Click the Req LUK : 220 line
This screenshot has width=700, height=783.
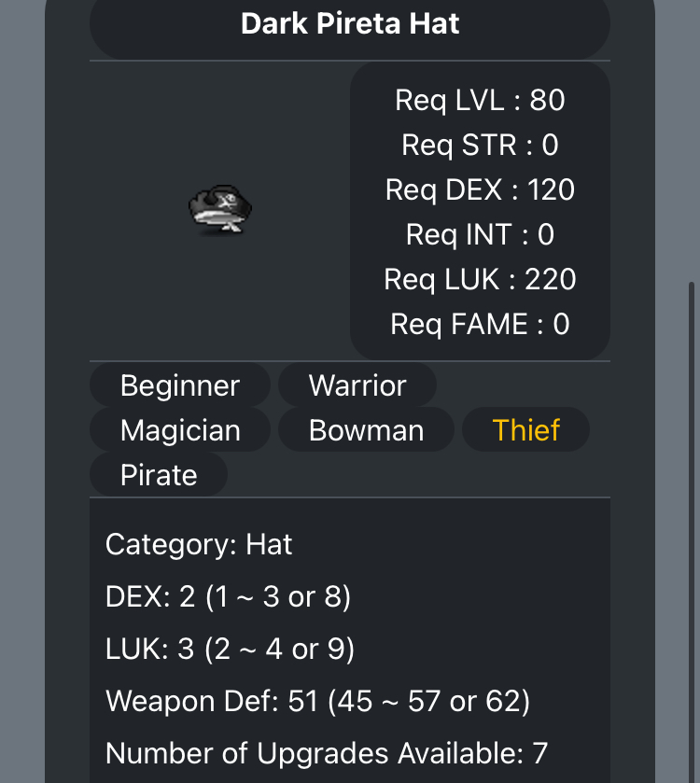pos(480,279)
